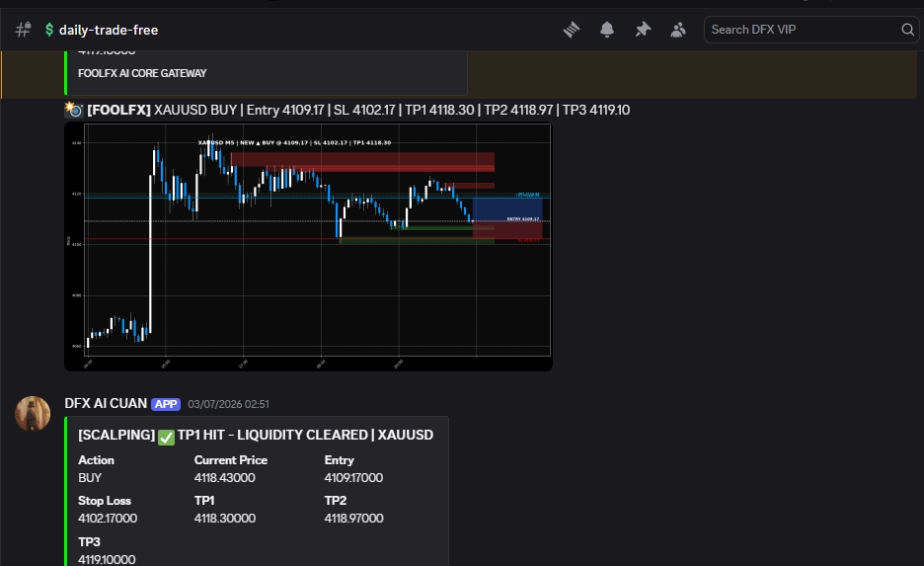Open notification settings bell icon
924x566 pixels.
[x=607, y=30]
